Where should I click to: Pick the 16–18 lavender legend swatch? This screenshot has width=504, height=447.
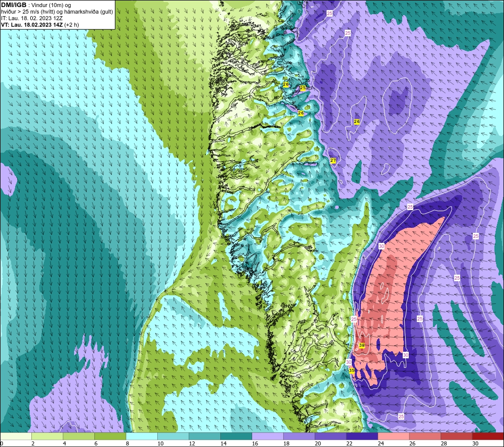point(268,436)
